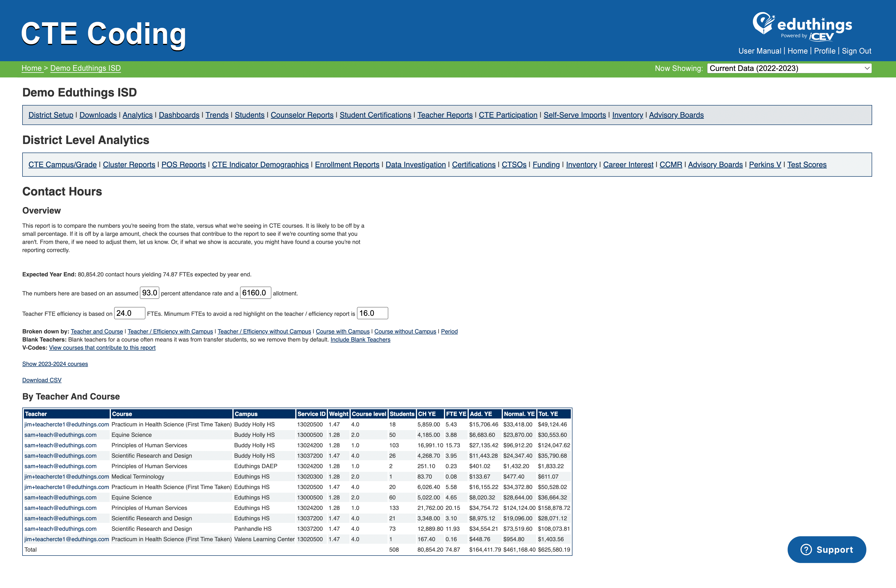Edit the minimum FTEs highlight threshold field
This screenshot has width=896, height=588.
[x=373, y=313]
